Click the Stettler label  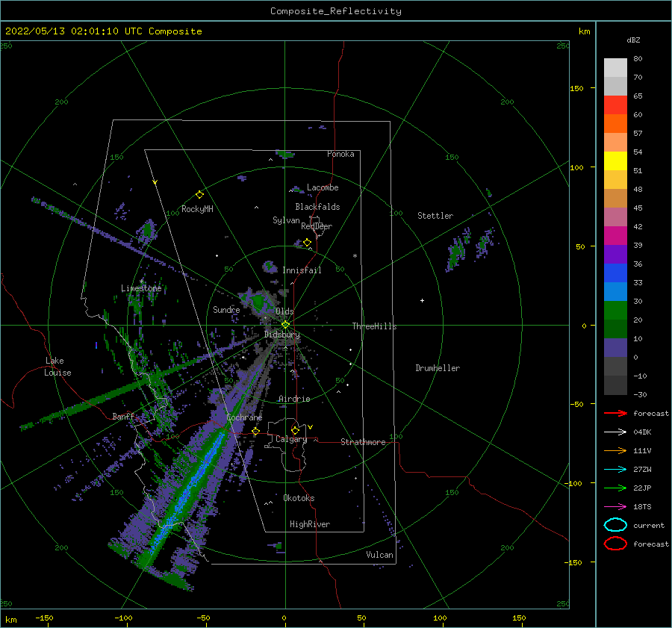coord(435,216)
